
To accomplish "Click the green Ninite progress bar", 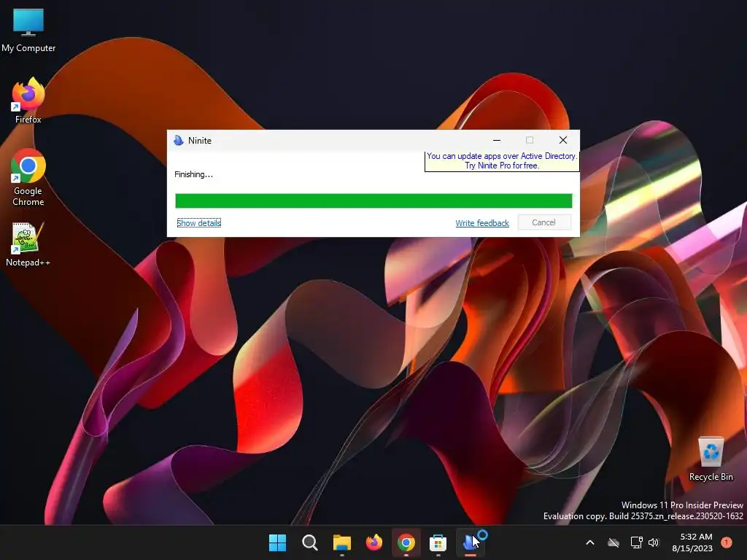I will tap(373, 201).
